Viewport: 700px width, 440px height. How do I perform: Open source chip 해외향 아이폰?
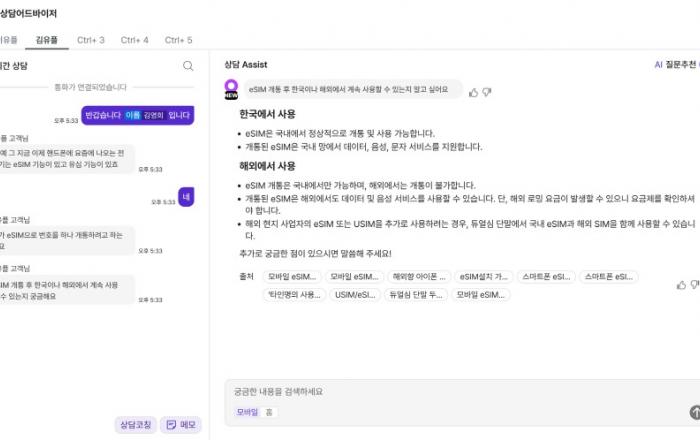(x=419, y=277)
